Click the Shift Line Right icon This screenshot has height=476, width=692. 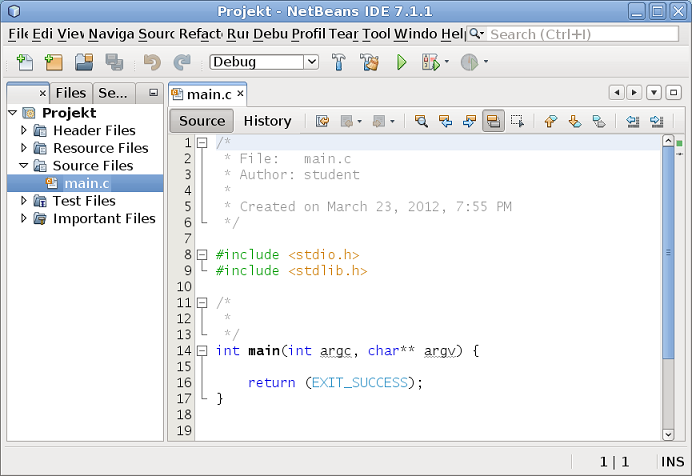pos(657,121)
